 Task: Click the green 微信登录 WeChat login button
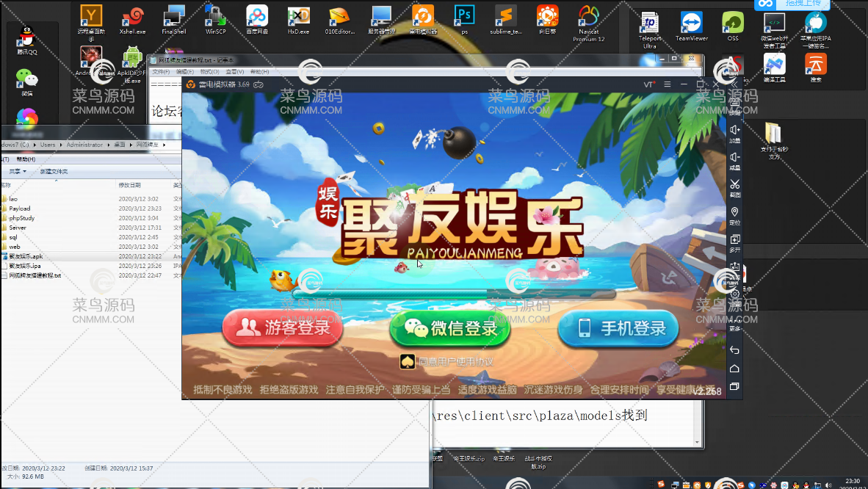(x=449, y=328)
